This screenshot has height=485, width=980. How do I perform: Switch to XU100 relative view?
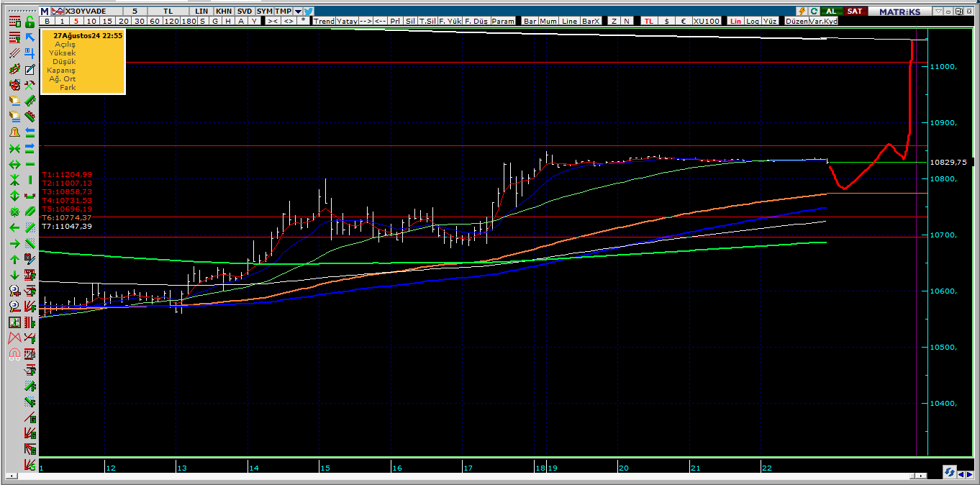pyautogui.click(x=706, y=21)
